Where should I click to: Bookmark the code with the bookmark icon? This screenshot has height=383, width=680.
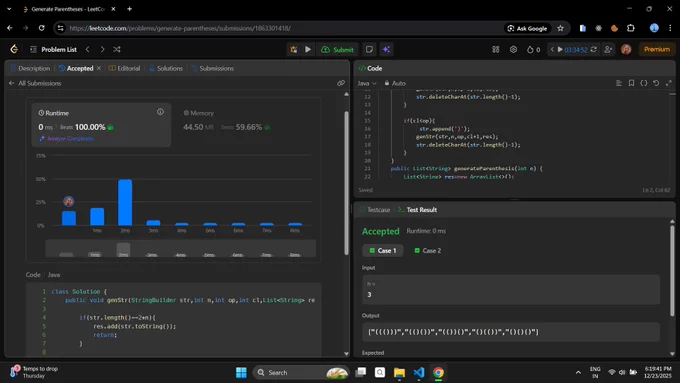631,83
